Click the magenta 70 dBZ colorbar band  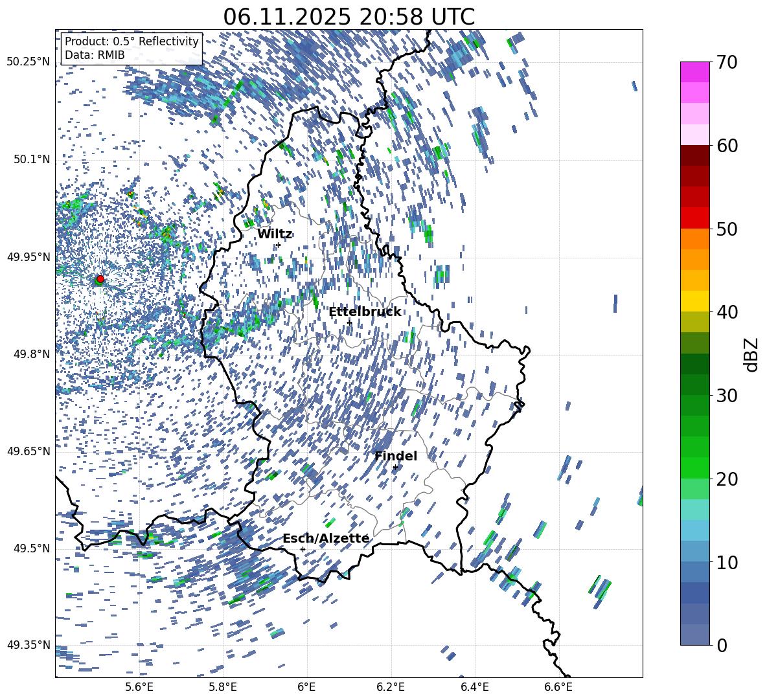click(x=694, y=72)
